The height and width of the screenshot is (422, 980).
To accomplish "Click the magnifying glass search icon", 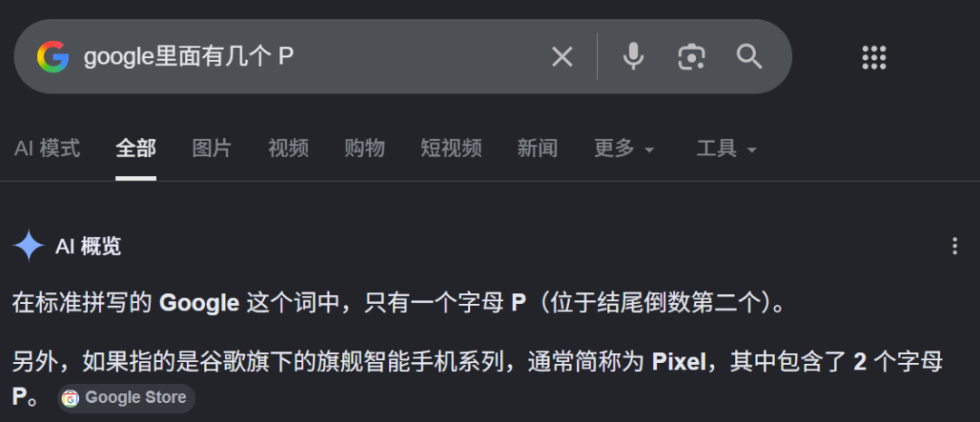I will [x=749, y=57].
